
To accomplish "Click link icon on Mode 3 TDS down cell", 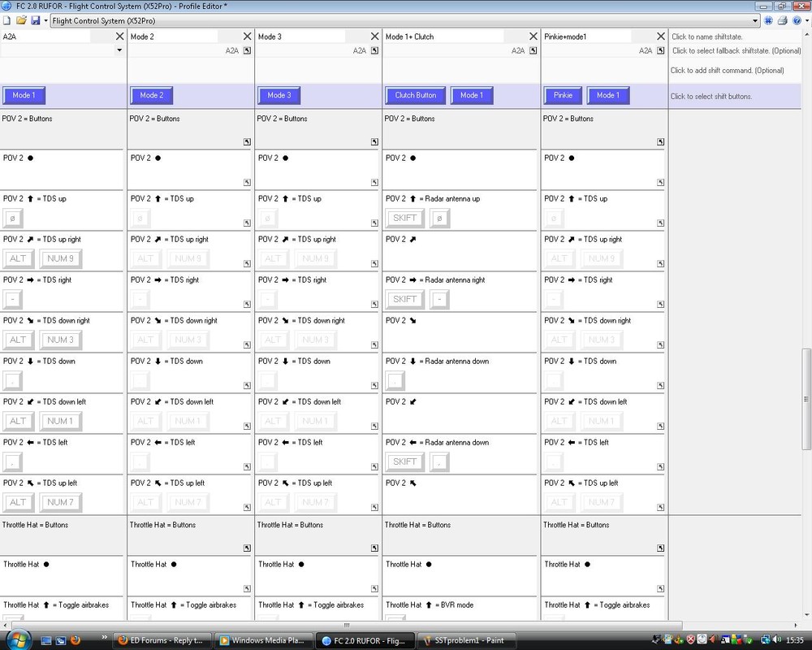I will tap(374, 386).
